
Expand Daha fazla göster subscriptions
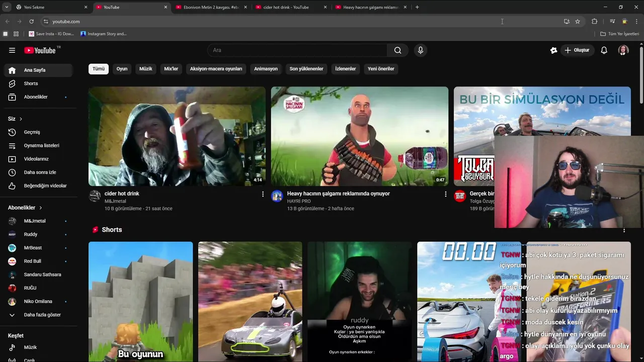[38, 315]
